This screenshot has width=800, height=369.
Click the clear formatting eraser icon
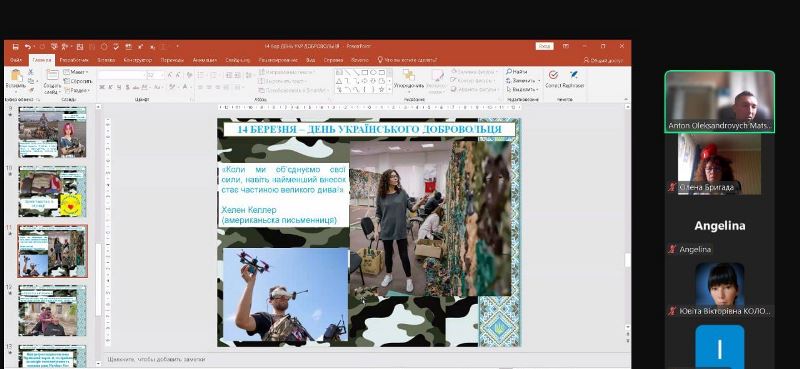pyautogui.click(x=189, y=75)
